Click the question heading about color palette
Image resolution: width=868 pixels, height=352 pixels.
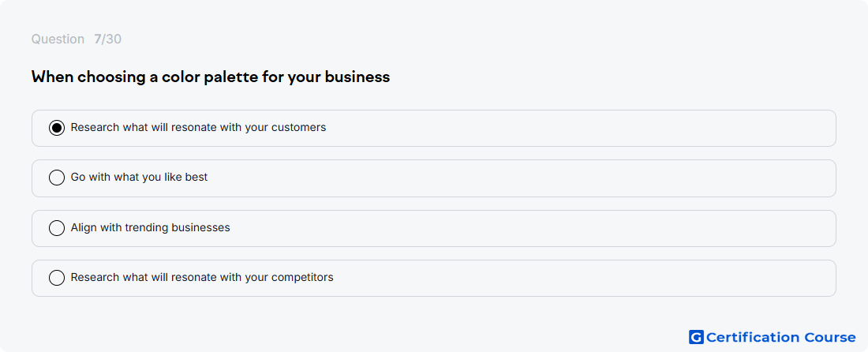pyautogui.click(x=211, y=77)
